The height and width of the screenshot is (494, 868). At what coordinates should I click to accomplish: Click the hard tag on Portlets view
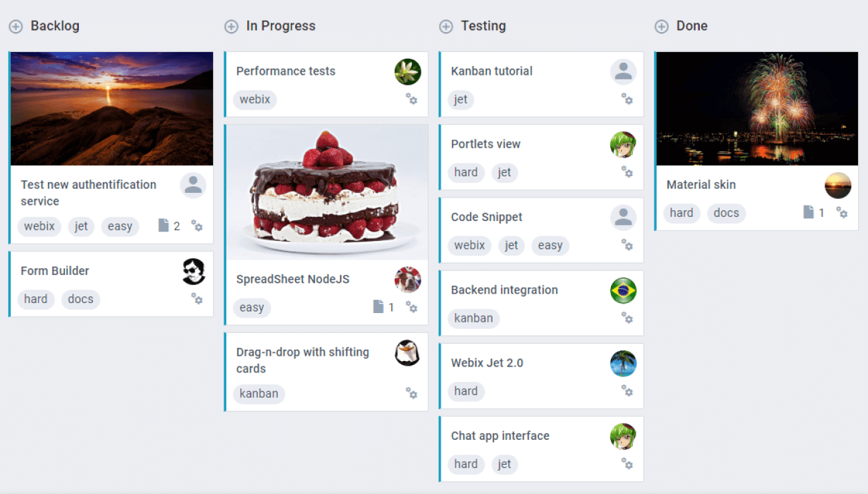click(466, 172)
